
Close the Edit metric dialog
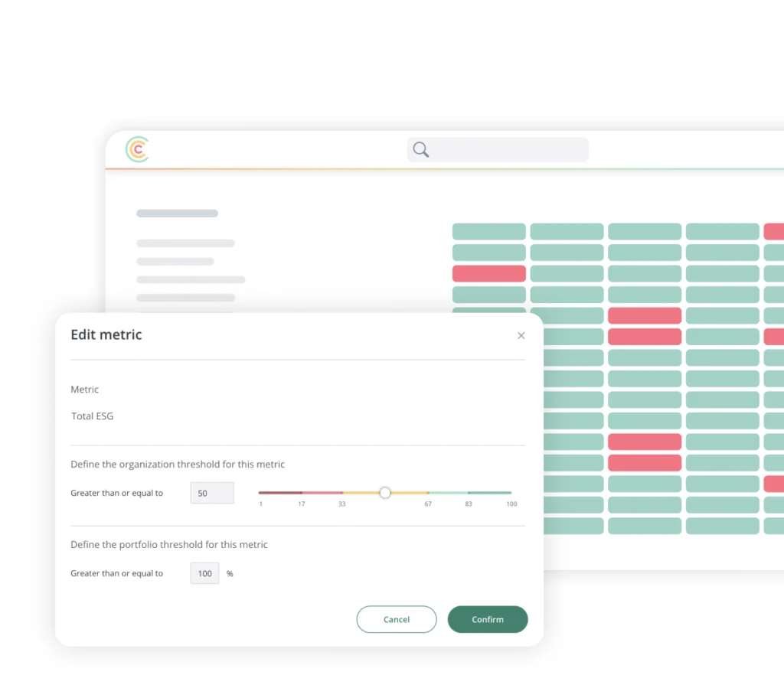521,336
